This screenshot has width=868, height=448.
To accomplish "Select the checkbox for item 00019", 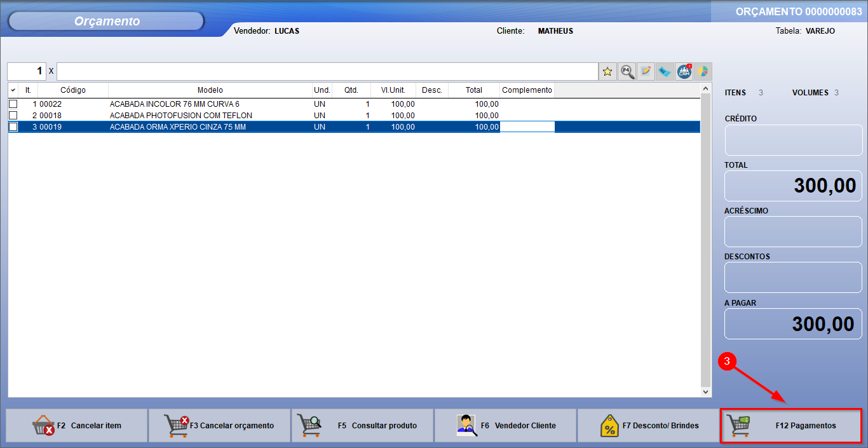I will coord(13,127).
